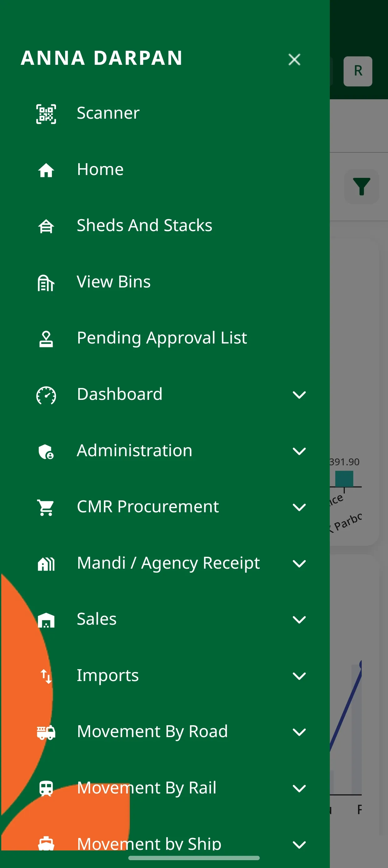Tap the R profile avatar
Image resolution: width=388 pixels, height=868 pixels.
point(358,71)
